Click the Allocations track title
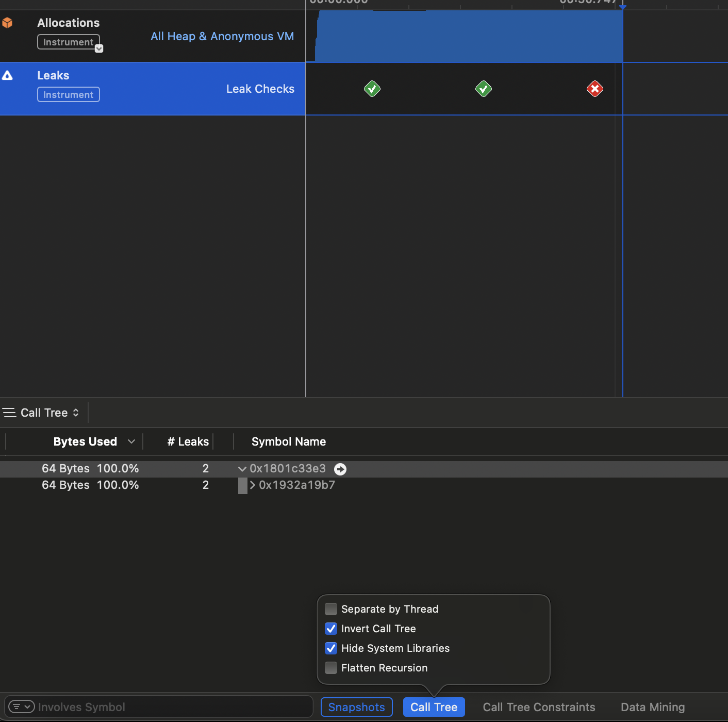 [69, 23]
